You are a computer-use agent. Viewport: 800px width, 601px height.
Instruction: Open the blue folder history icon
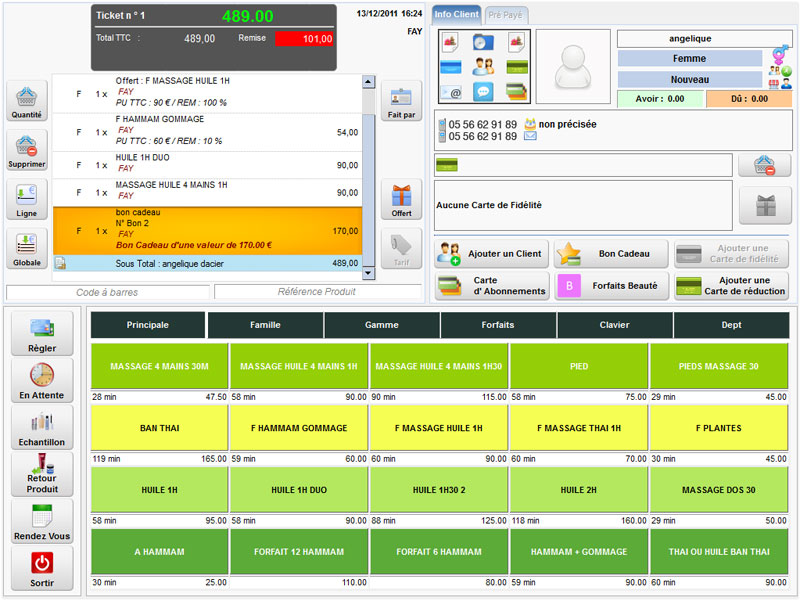[483, 42]
